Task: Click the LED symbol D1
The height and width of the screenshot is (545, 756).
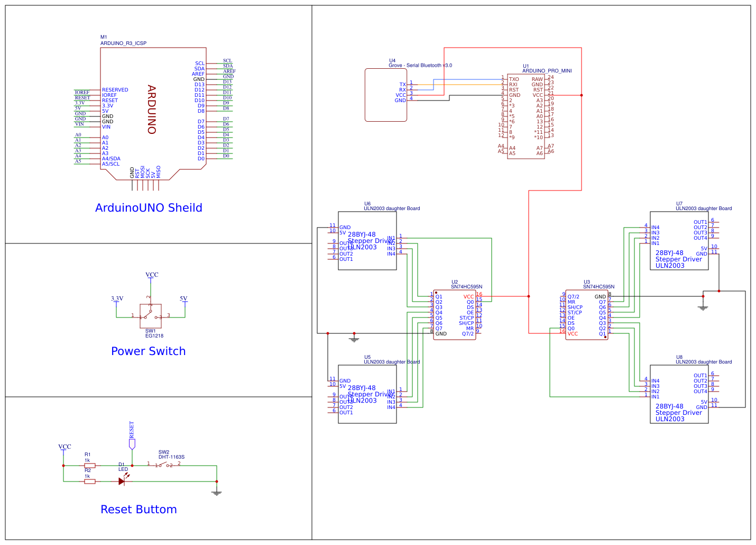Action: [x=123, y=480]
